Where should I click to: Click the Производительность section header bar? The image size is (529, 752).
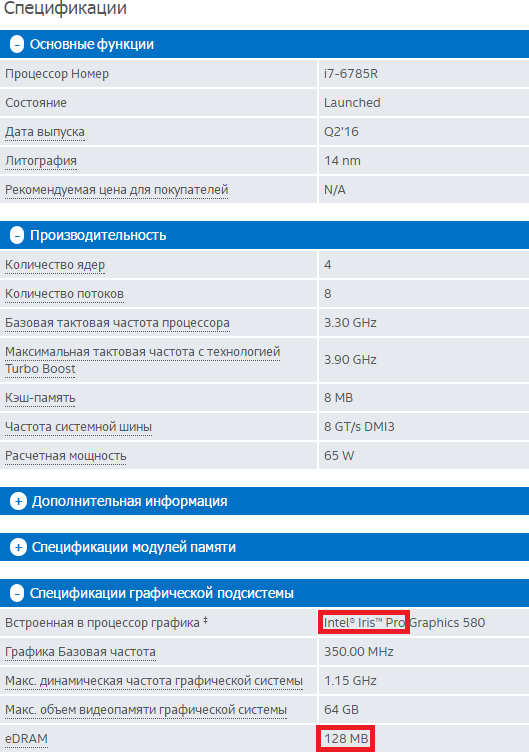264,235
